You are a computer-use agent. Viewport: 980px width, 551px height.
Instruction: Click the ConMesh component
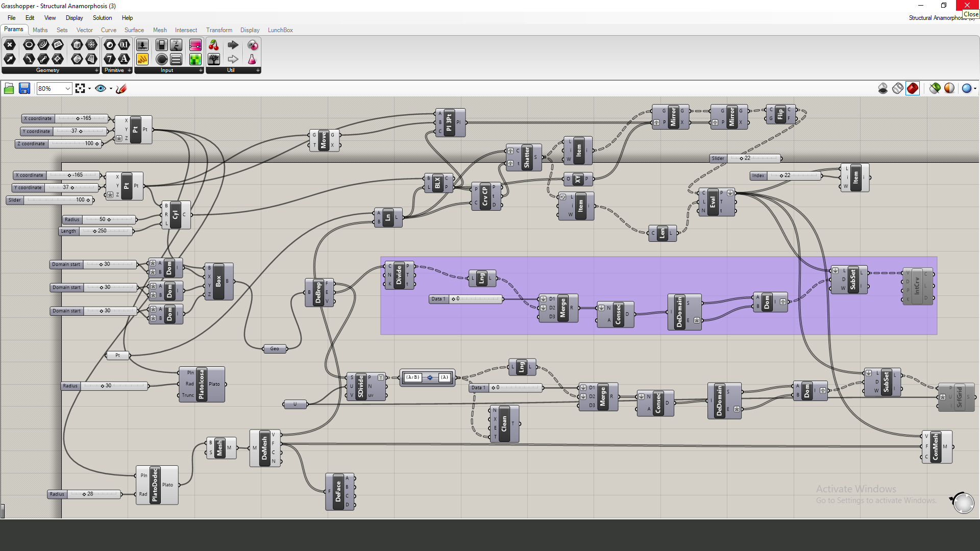[937, 446]
